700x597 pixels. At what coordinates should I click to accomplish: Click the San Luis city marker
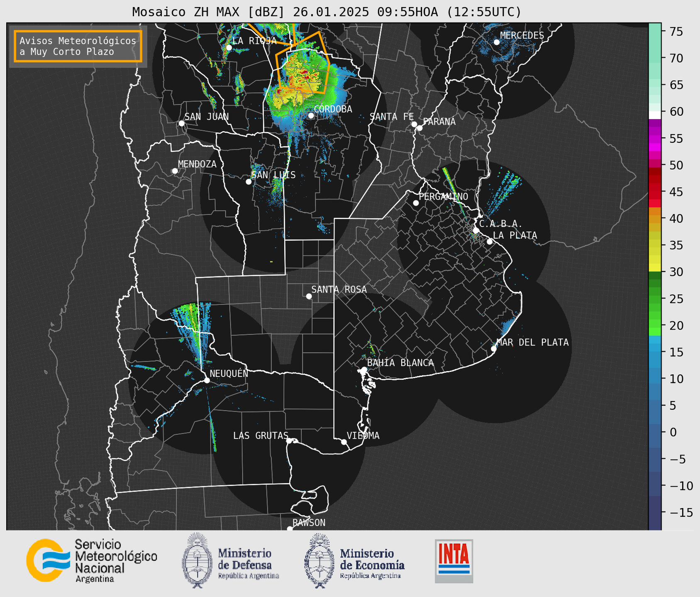click(249, 182)
